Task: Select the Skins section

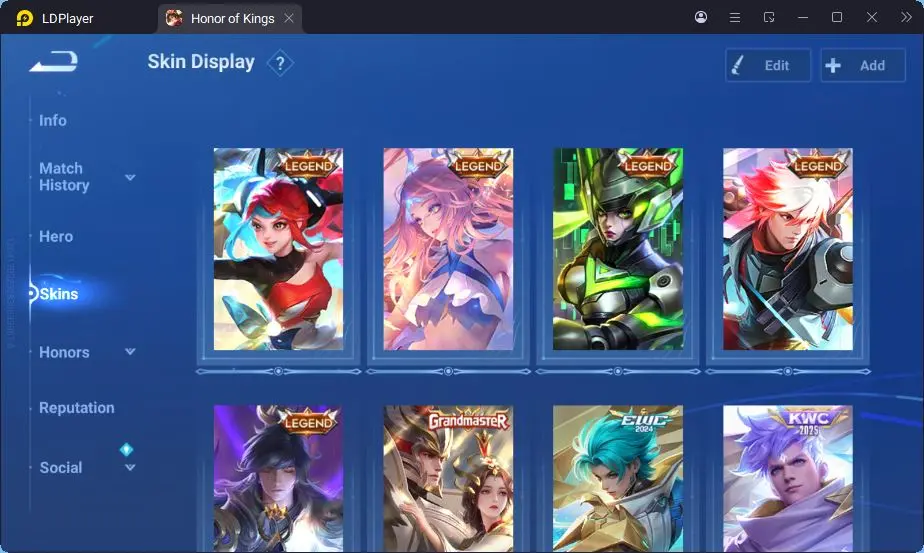Action: (58, 294)
